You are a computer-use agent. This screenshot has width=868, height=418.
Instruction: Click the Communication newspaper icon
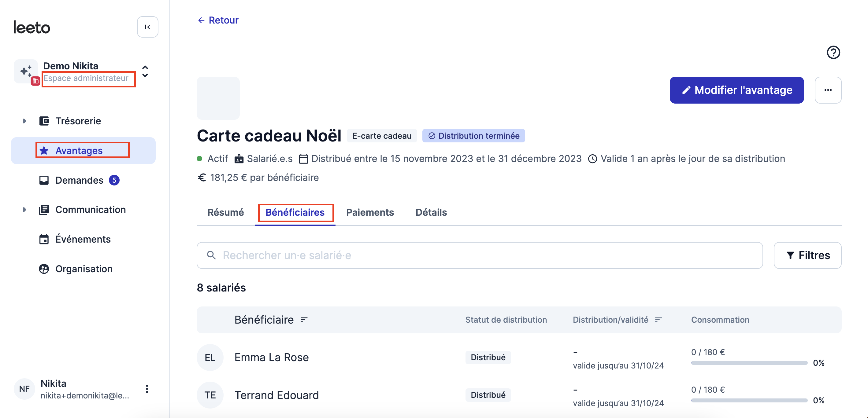44,210
